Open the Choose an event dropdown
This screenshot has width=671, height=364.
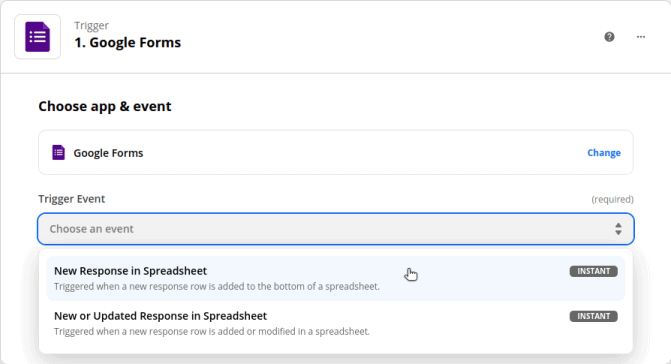pyautogui.click(x=336, y=229)
